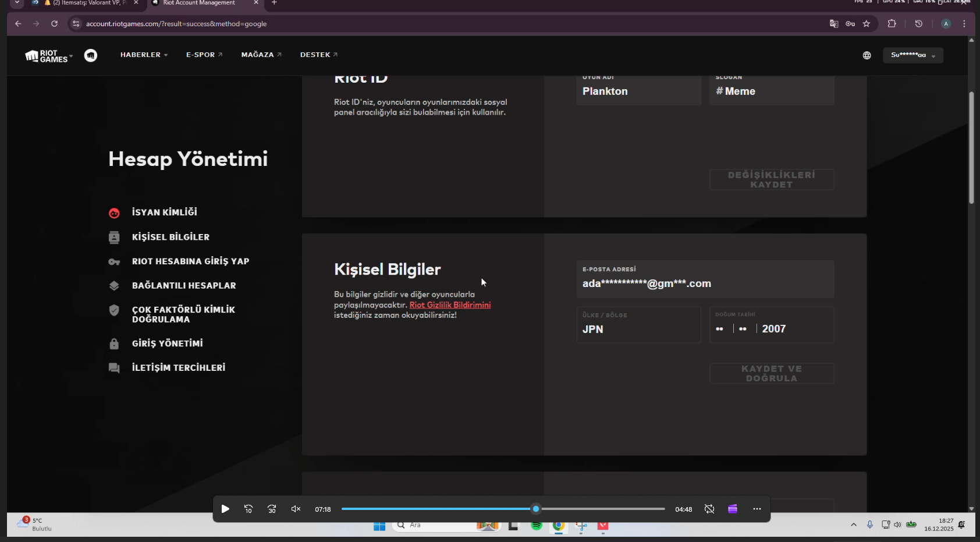Image resolution: width=980 pixels, height=542 pixels.
Task: Open more options in the video player
Action: point(757,509)
